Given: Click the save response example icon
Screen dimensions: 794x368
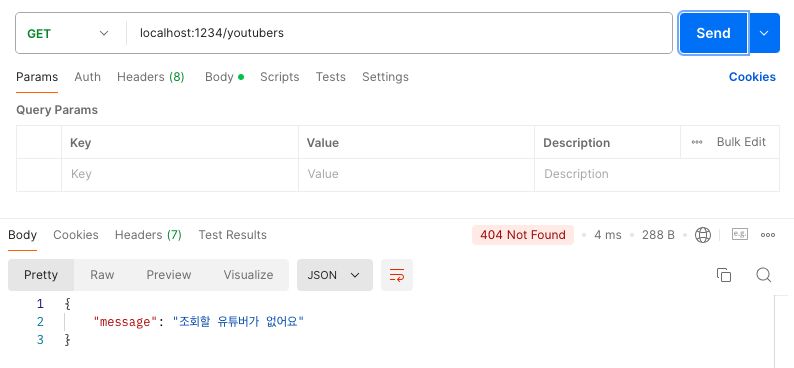Looking at the screenshot, I should 740,234.
